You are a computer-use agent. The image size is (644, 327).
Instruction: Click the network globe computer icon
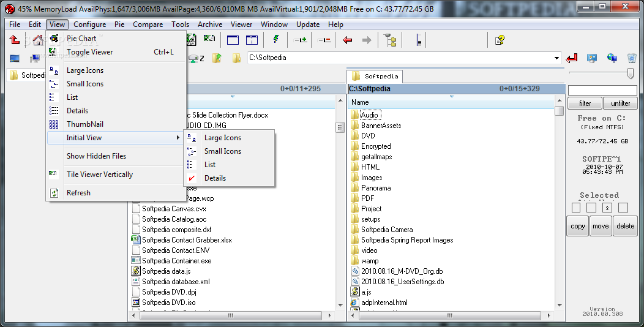point(612,58)
